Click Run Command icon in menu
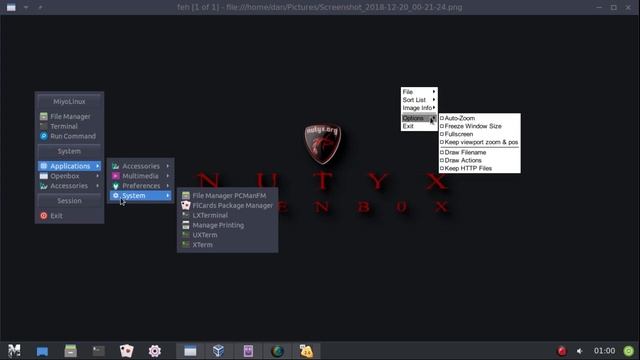640x360 pixels. point(44,136)
